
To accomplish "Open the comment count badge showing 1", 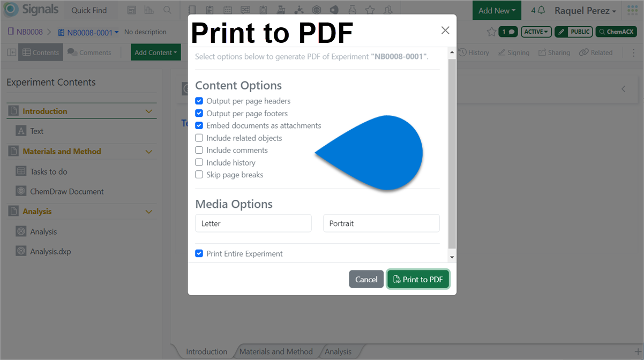I will pyautogui.click(x=508, y=32).
